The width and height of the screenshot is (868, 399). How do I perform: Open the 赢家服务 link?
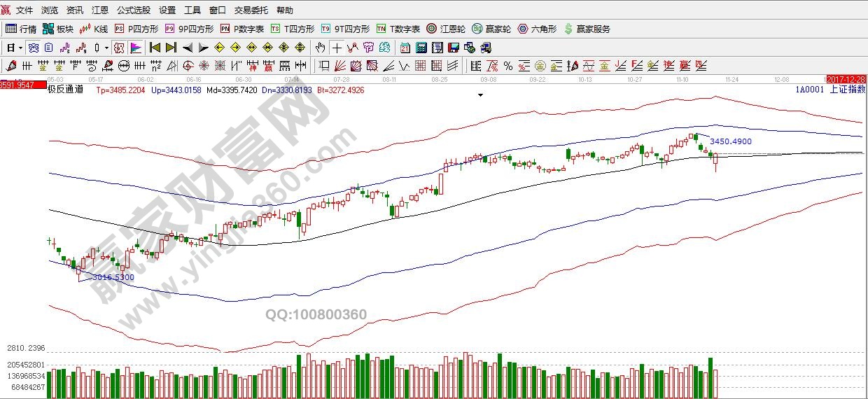[587, 29]
